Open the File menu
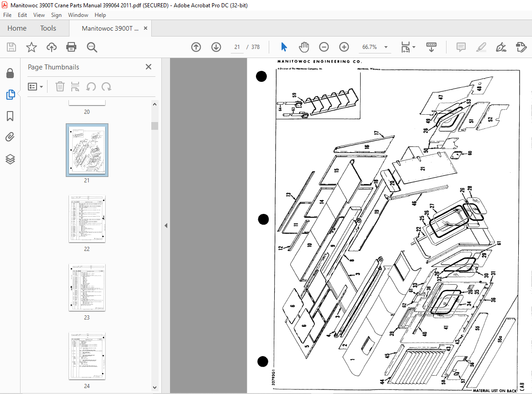 tap(7, 15)
